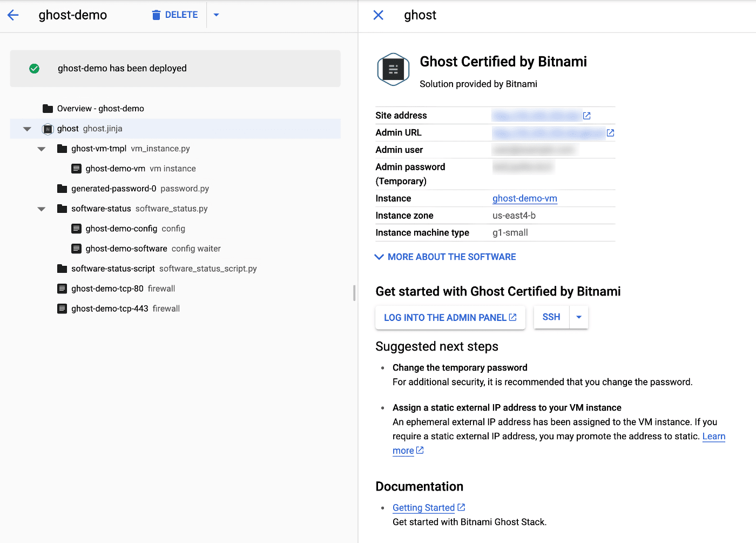756x543 pixels.
Task: Click the ghost-demo-config resource icon
Action: (x=77, y=229)
